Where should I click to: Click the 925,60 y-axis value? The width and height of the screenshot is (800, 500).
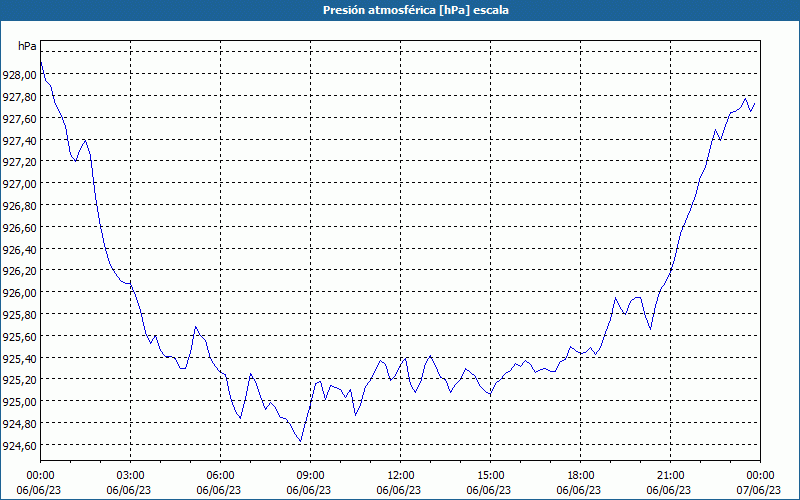click(x=19, y=337)
